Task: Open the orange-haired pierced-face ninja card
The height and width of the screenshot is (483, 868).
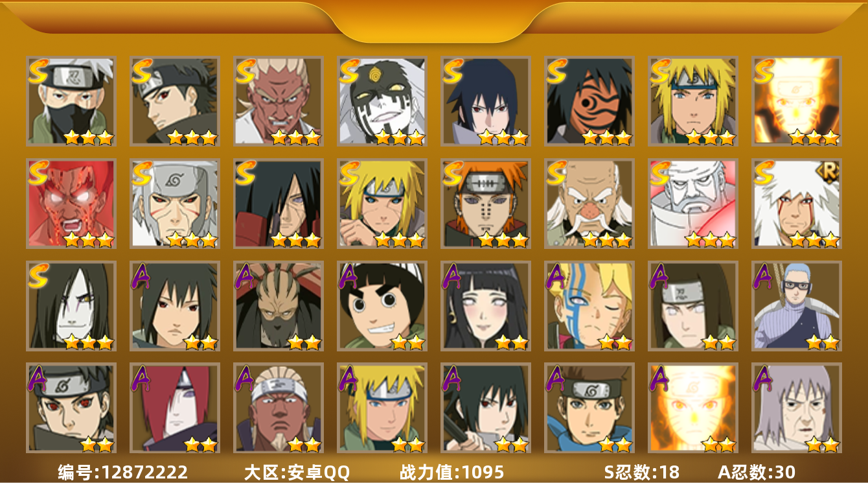Action: (x=485, y=203)
